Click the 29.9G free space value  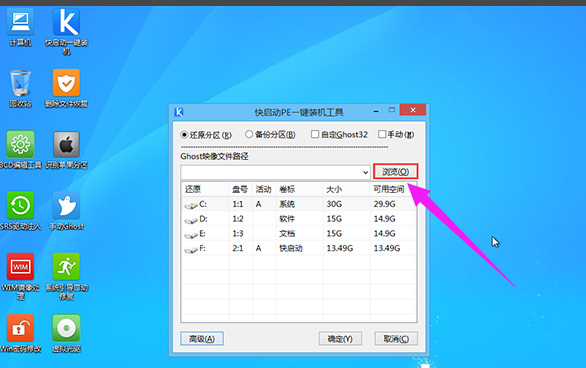(x=384, y=204)
